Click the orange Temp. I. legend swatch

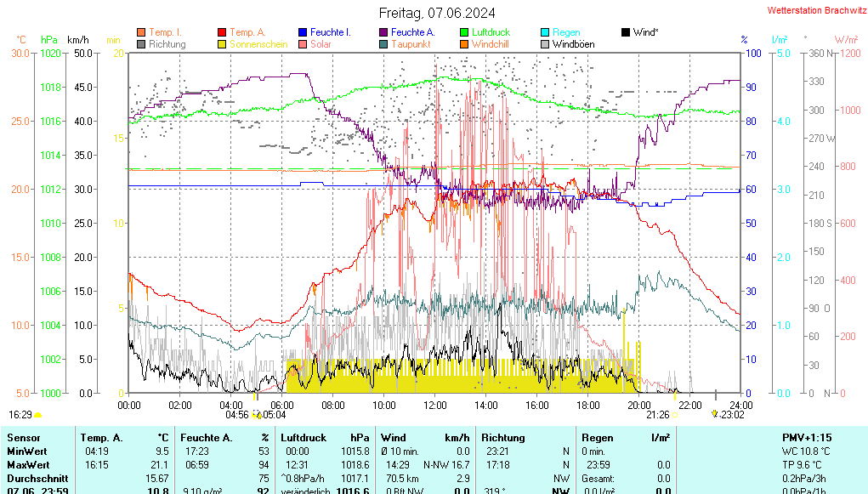pos(141,32)
